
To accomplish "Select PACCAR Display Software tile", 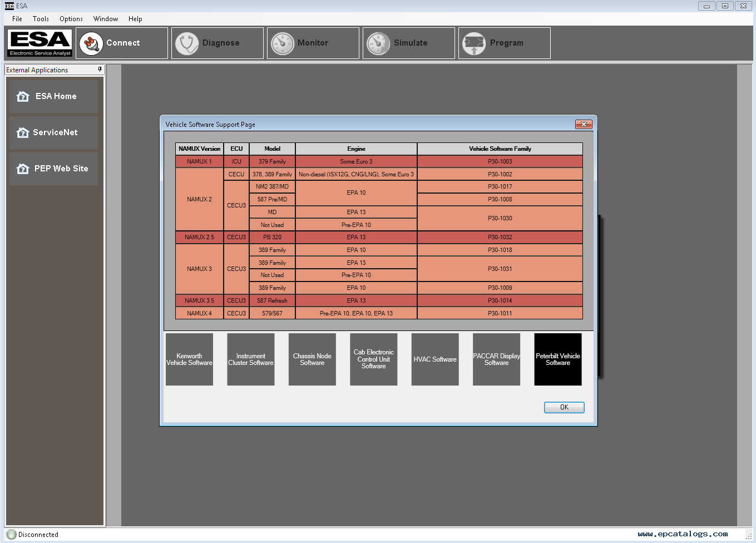I will (x=497, y=359).
